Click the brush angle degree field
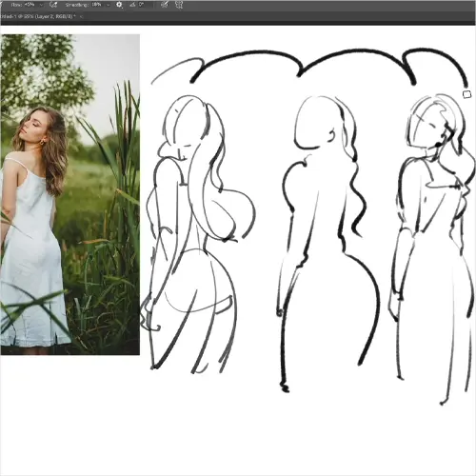 click(146, 5)
